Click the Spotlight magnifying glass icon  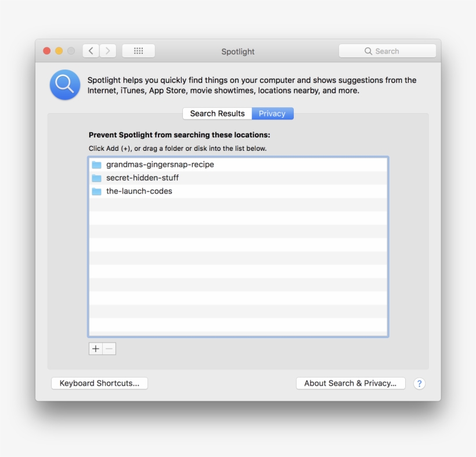tap(64, 85)
